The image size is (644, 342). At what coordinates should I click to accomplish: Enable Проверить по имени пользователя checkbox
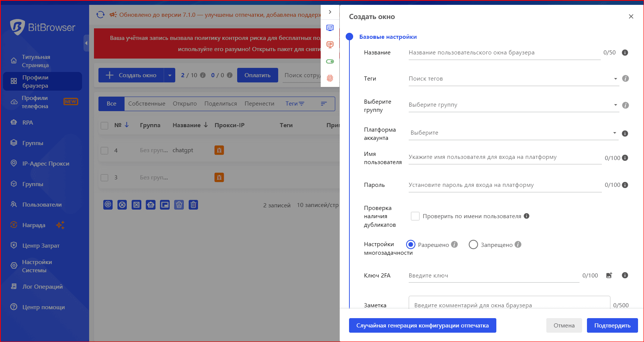pyautogui.click(x=415, y=216)
